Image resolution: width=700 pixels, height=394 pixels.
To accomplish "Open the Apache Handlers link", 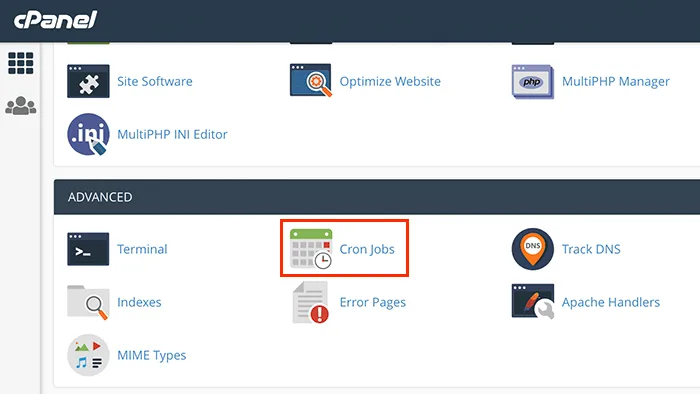I will [x=611, y=302].
